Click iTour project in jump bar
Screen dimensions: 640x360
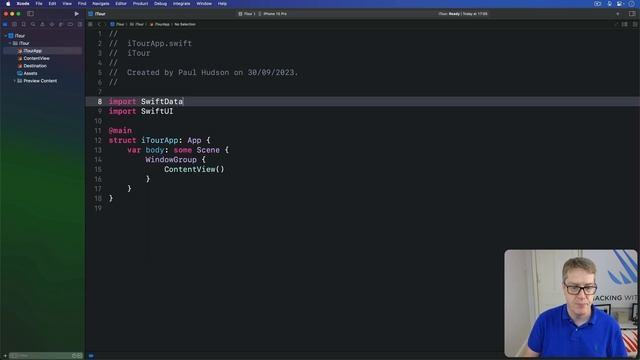(x=117, y=24)
